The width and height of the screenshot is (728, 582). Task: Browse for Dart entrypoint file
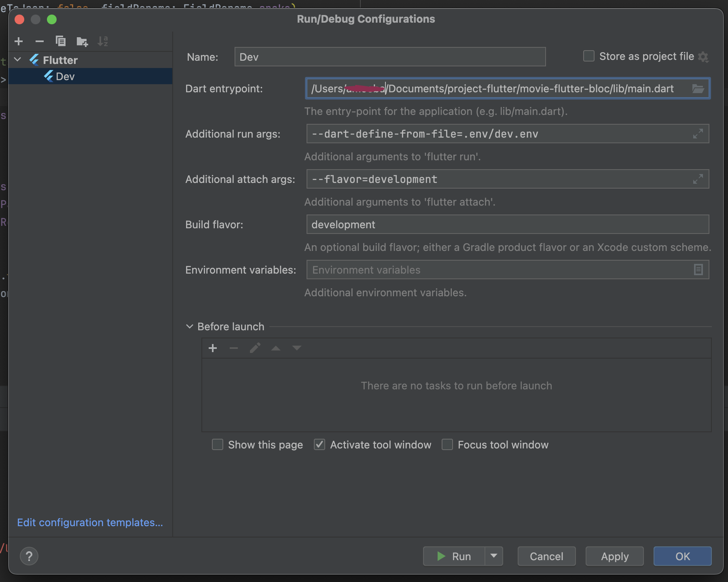point(698,89)
